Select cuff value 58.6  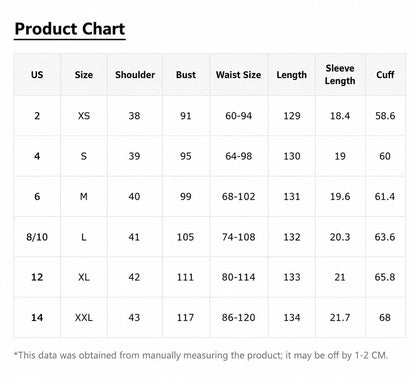385,116
